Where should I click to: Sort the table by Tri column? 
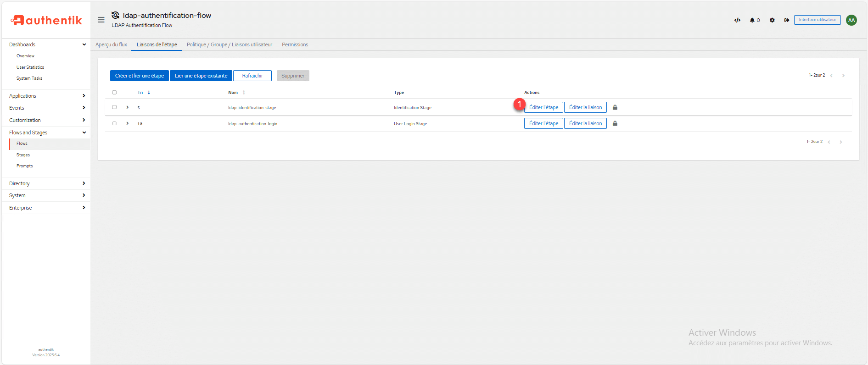tap(140, 93)
